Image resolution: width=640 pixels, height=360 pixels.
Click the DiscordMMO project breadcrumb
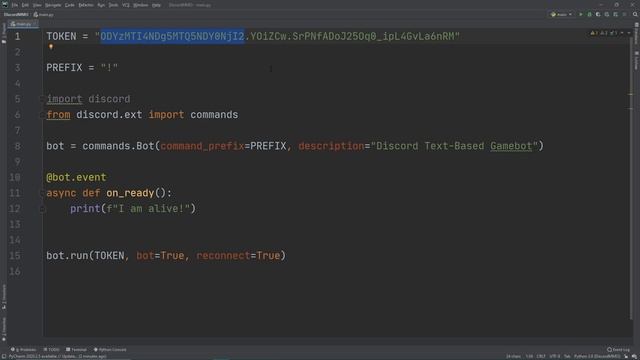(16, 15)
